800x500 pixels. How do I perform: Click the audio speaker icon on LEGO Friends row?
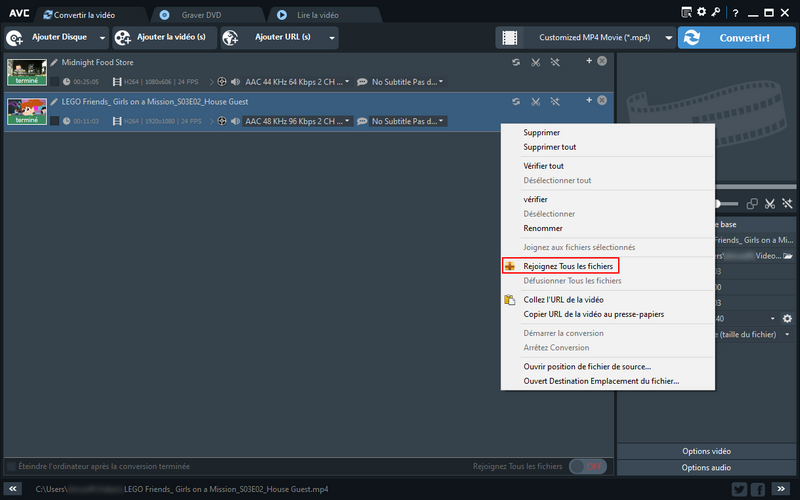pos(235,121)
